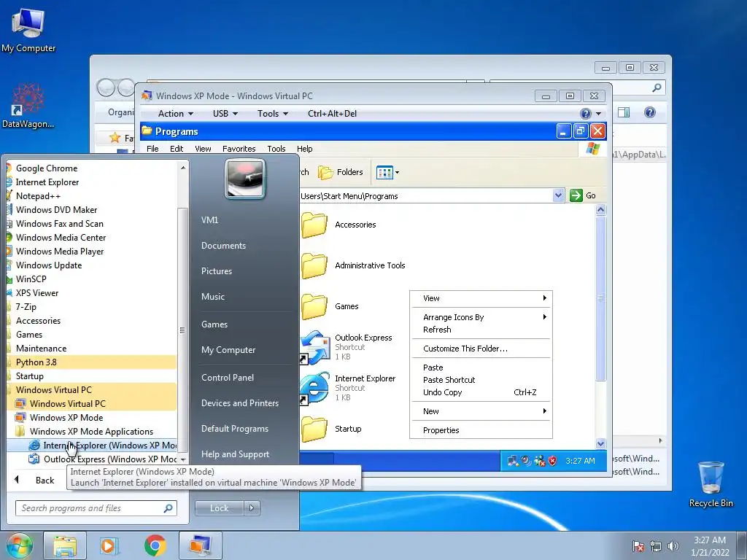The image size is (747, 560).
Task: Open the File menu in Programs window
Action: [152, 149]
